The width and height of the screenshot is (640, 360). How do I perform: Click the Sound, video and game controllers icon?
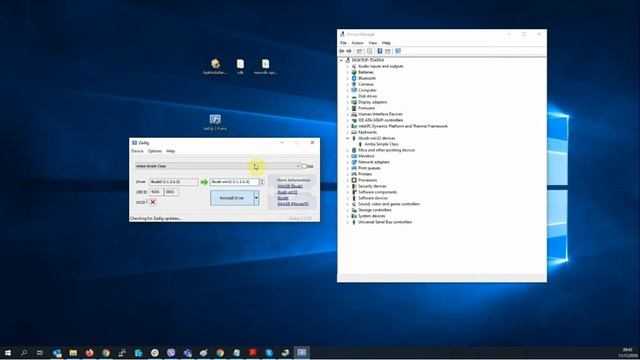pos(354,204)
